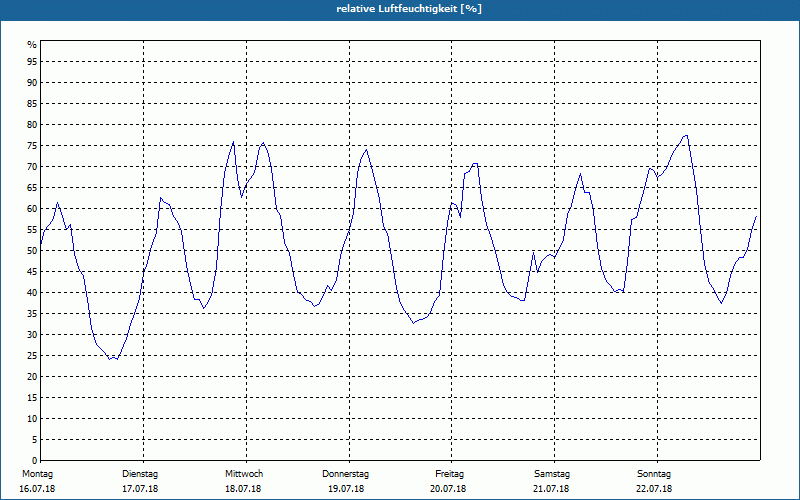Select the 20.07.18 date label
Viewport: 800px width, 500px height.
pyautogui.click(x=448, y=489)
